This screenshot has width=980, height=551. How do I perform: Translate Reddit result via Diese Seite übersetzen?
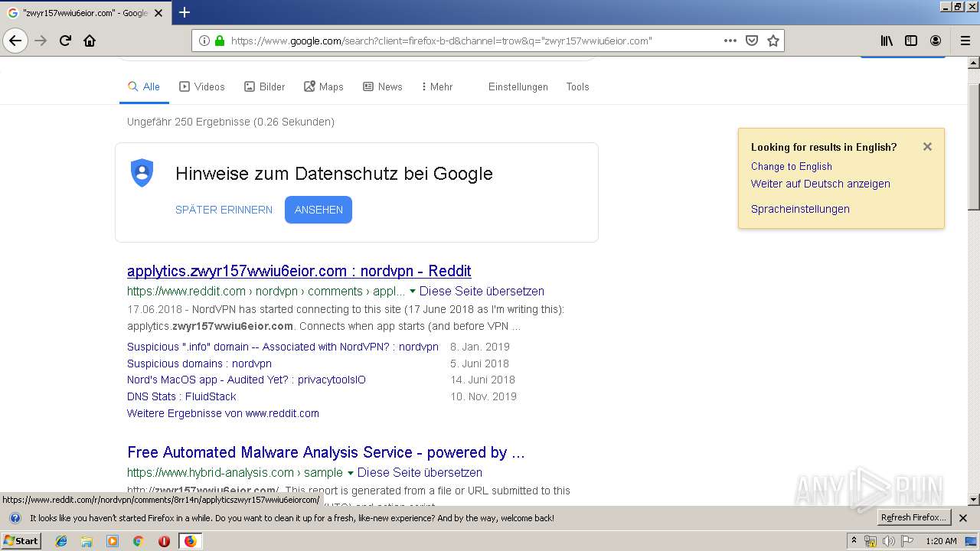[482, 292]
